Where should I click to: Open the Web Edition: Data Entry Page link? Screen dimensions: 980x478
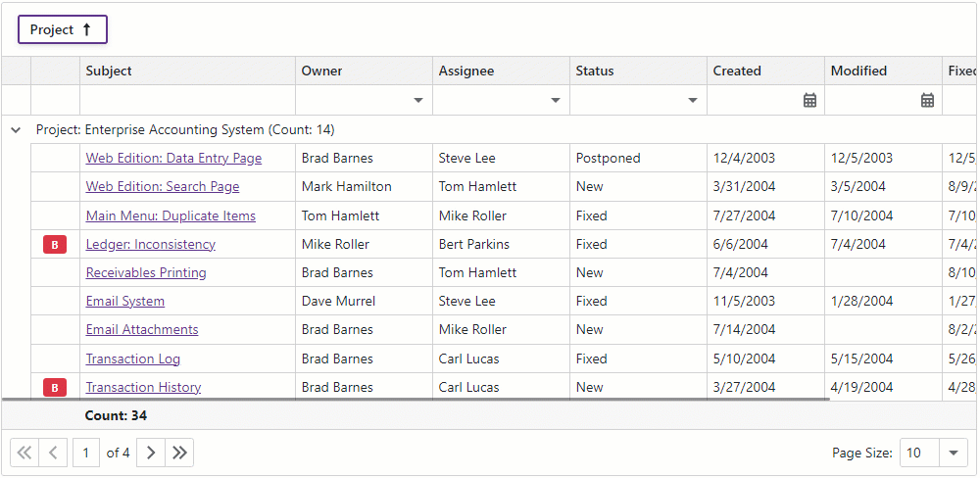pyautogui.click(x=173, y=158)
